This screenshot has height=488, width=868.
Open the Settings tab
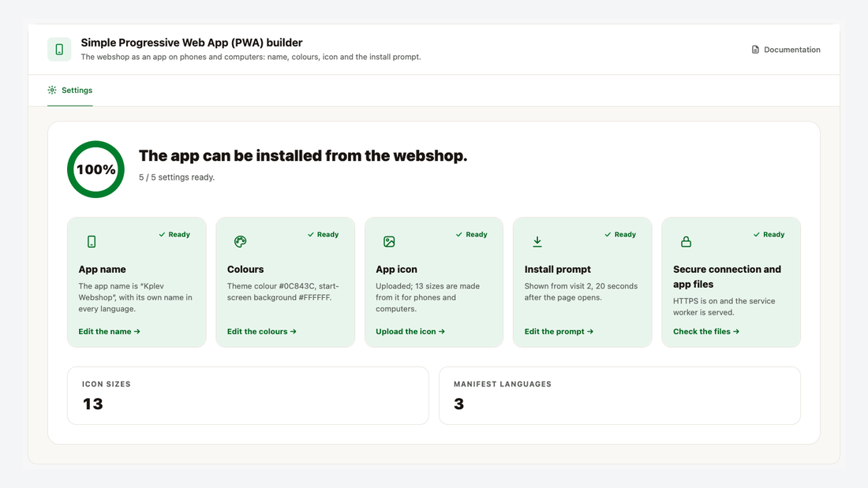[x=70, y=90]
